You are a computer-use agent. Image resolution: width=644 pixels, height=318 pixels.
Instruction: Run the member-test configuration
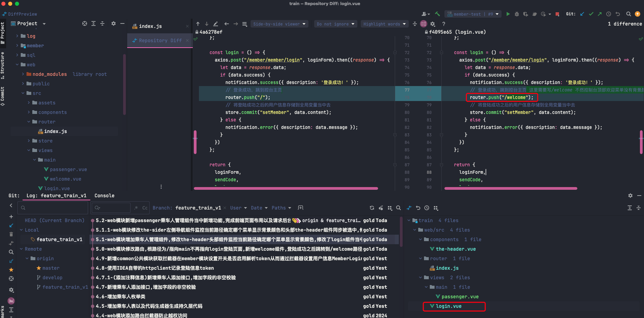[x=508, y=14]
